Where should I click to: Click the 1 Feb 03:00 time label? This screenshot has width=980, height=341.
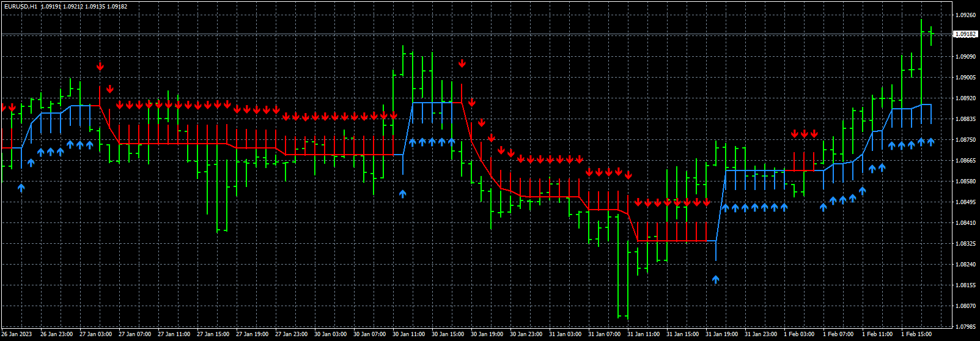coord(800,334)
